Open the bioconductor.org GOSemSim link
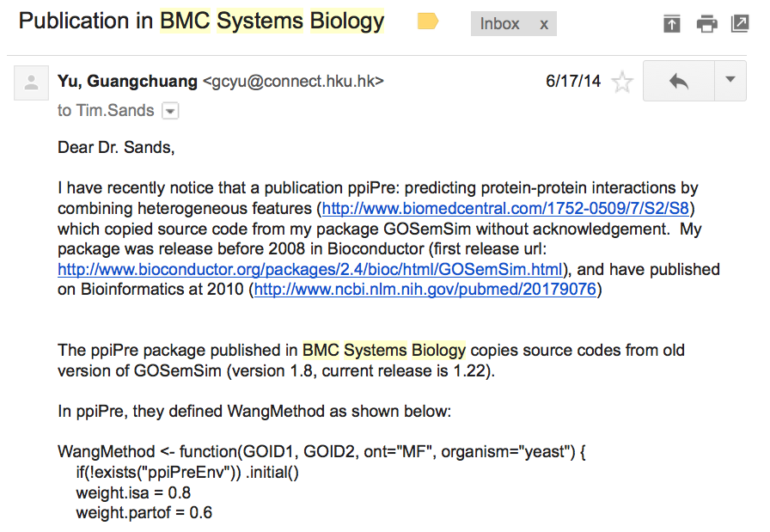 pyautogui.click(x=310, y=269)
